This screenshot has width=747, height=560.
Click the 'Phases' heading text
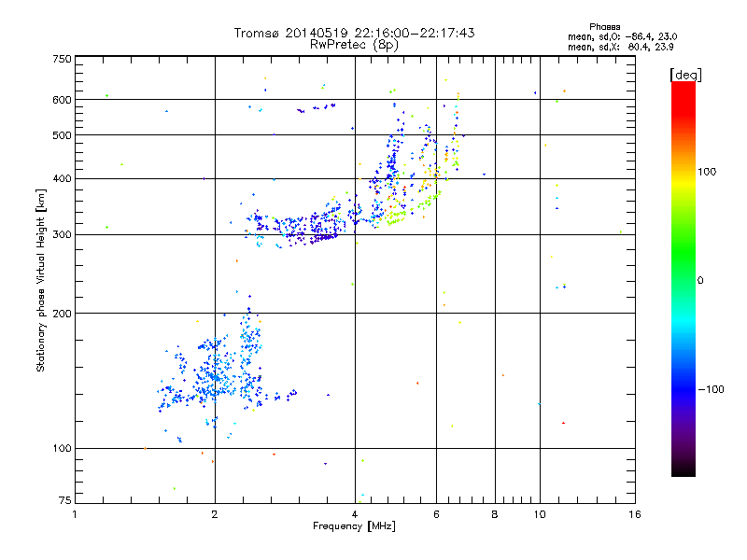(604, 27)
